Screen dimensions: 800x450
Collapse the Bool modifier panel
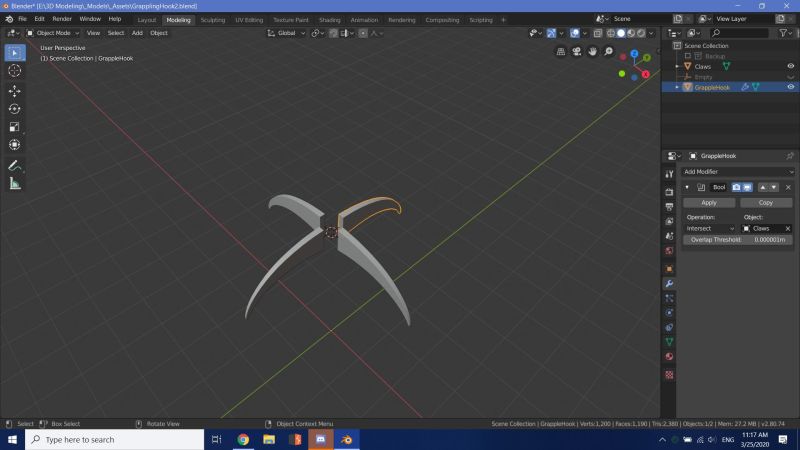pyautogui.click(x=687, y=187)
